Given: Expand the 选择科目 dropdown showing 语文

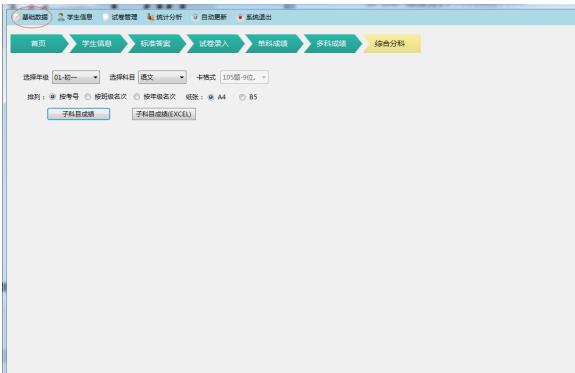Looking at the screenshot, I should click(162, 77).
